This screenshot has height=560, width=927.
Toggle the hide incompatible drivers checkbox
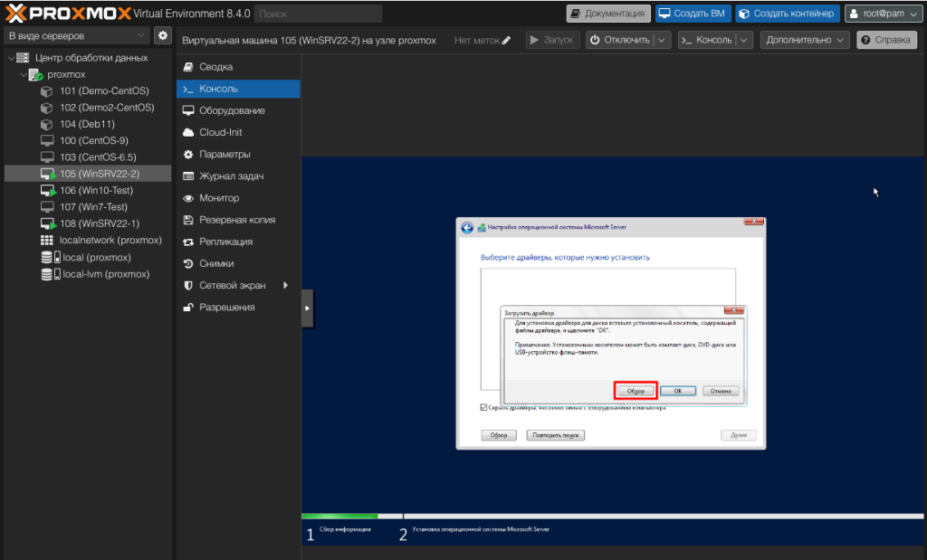(484, 408)
